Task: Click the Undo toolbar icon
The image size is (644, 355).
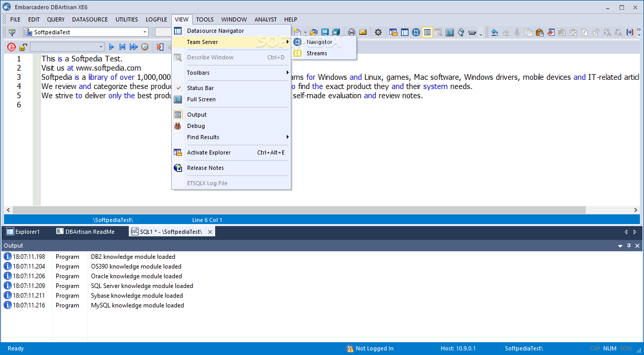Action: point(494,32)
